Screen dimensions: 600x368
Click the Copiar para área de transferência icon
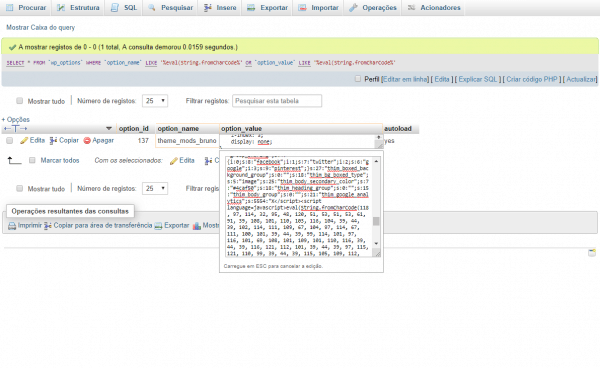tap(48, 226)
